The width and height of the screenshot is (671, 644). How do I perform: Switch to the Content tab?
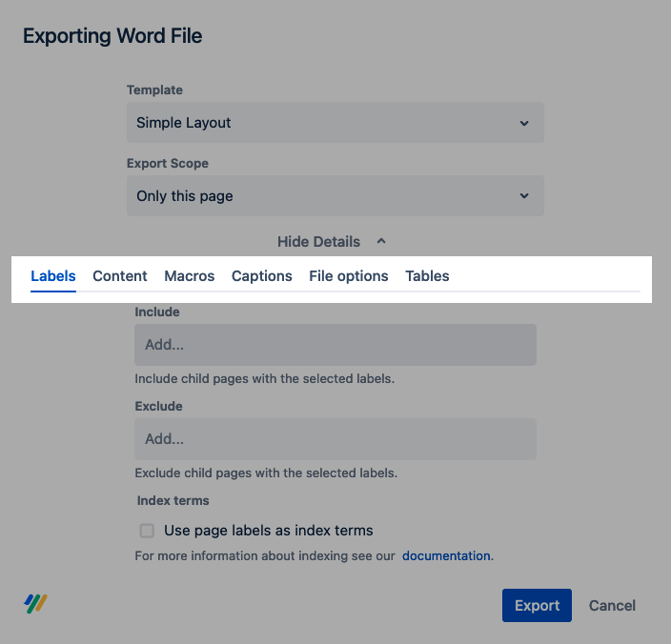pos(120,276)
